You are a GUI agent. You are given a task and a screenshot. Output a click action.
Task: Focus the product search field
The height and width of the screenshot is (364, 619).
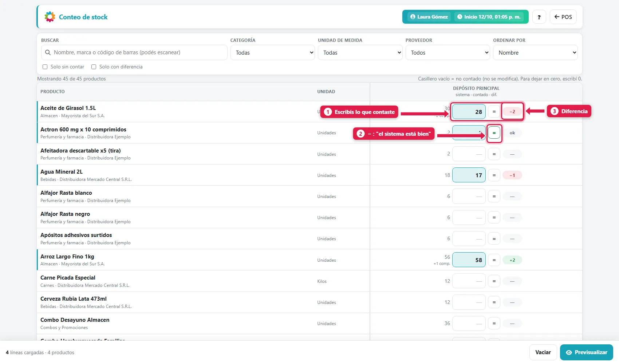134,52
